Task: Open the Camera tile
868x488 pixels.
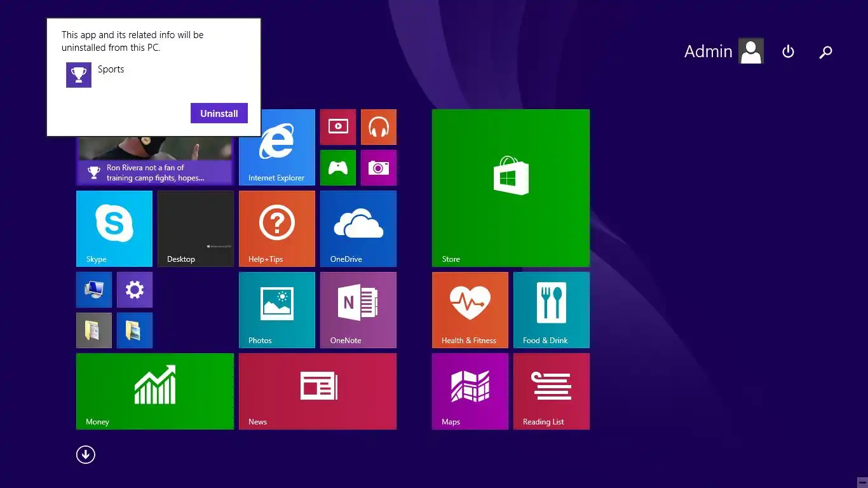Action: tap(379, 168)
